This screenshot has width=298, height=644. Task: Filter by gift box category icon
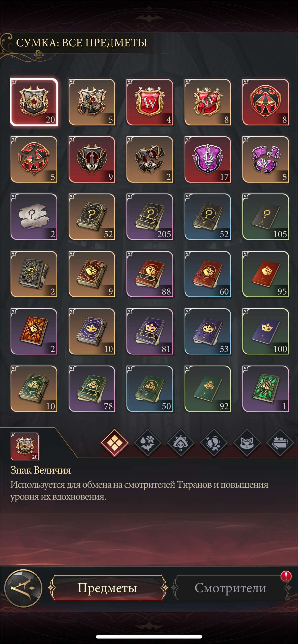(280, 443)
